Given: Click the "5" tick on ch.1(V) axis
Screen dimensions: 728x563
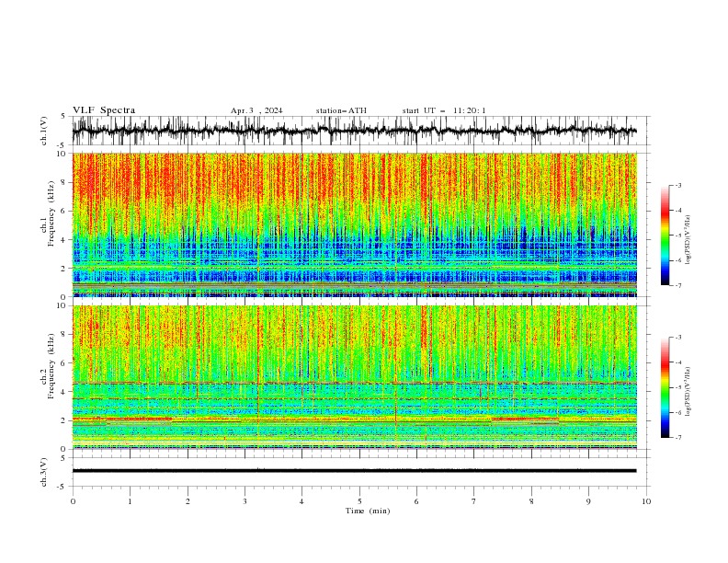Looking at the screenshot, I should click(63, 116).
